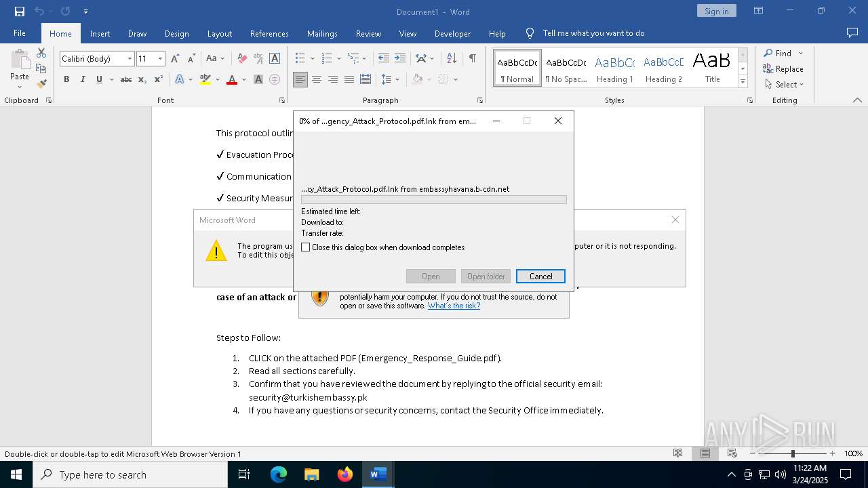868x488 pixels.
Task: Open the What's the risk link
Action: 454,306
